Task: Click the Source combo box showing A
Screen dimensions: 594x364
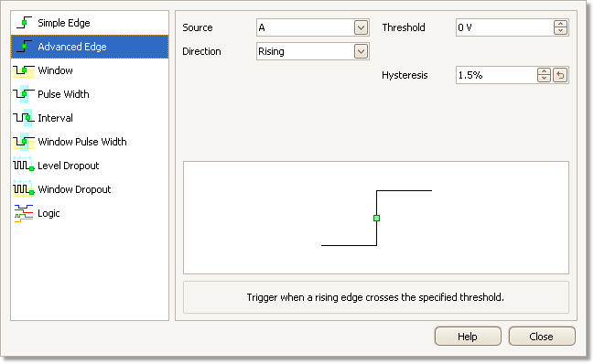Action: coord(312,27)
